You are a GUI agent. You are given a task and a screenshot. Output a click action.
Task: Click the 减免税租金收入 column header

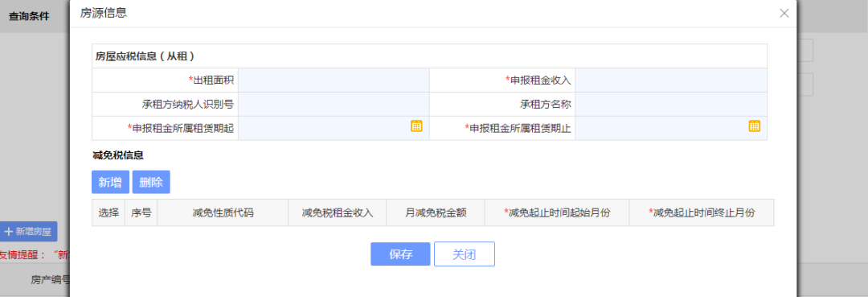[337, 212]
